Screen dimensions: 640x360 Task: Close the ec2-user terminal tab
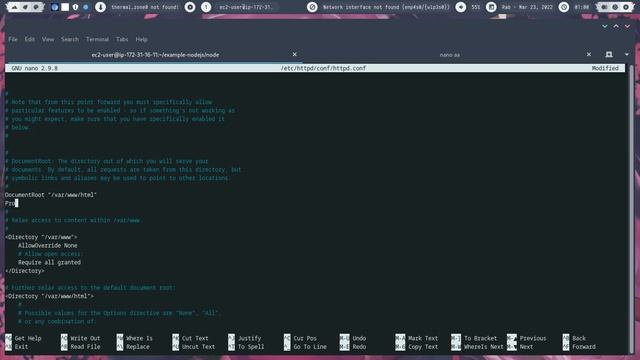click(x=295, y=54)
